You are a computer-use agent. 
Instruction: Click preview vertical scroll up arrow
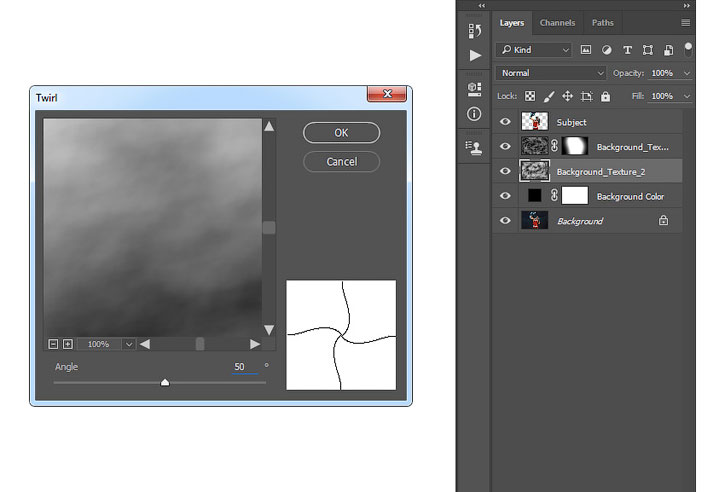[269, 126]
